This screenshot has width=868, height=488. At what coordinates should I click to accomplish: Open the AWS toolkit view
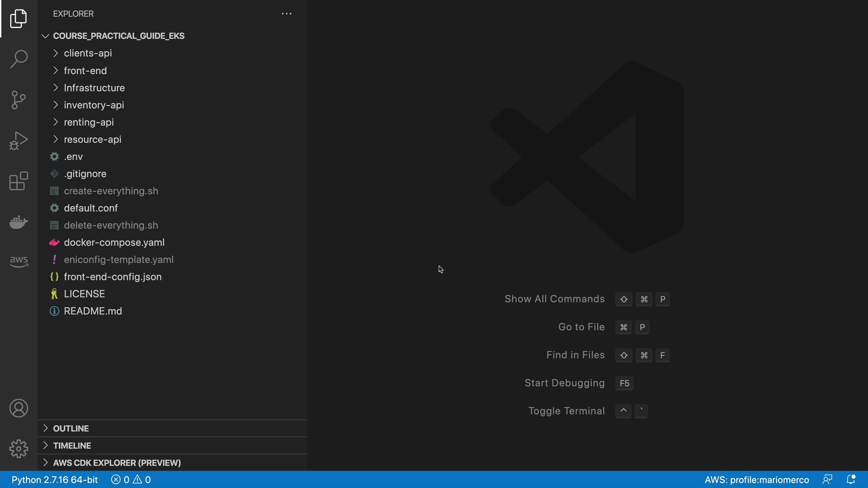coord(19,261)
